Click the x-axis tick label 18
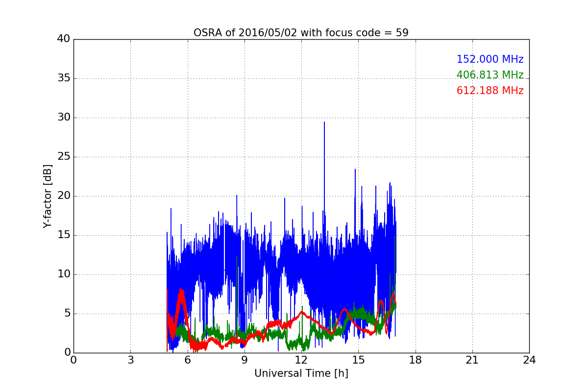This screenshot has width=588, height=392. (415, 360)
